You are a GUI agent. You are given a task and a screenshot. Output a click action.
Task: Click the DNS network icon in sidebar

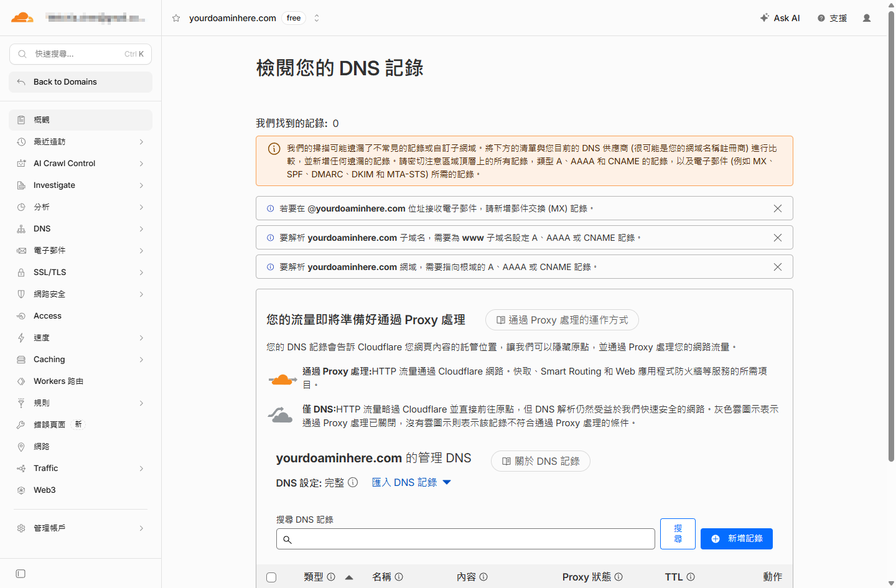21,229
